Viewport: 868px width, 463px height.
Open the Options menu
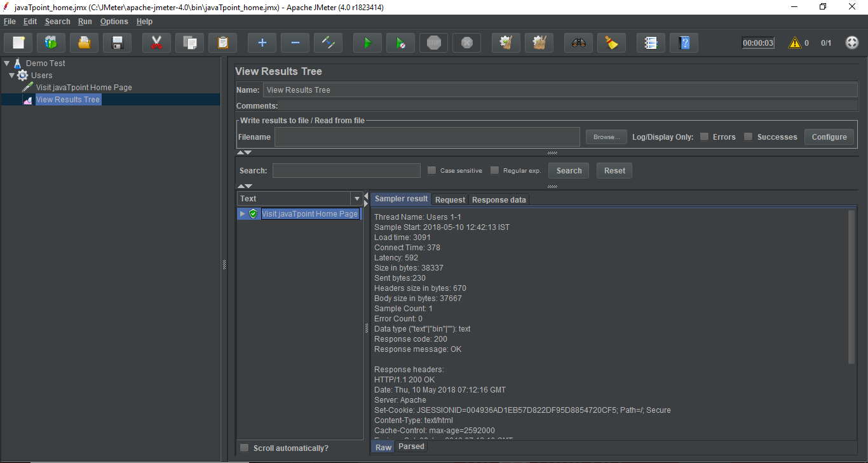pos(114,22)
